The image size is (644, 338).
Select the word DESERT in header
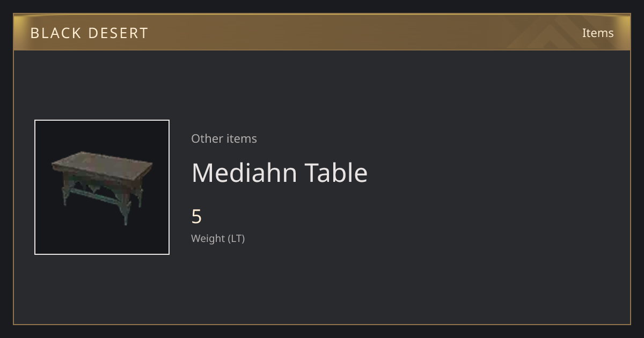tap(118, 33)
